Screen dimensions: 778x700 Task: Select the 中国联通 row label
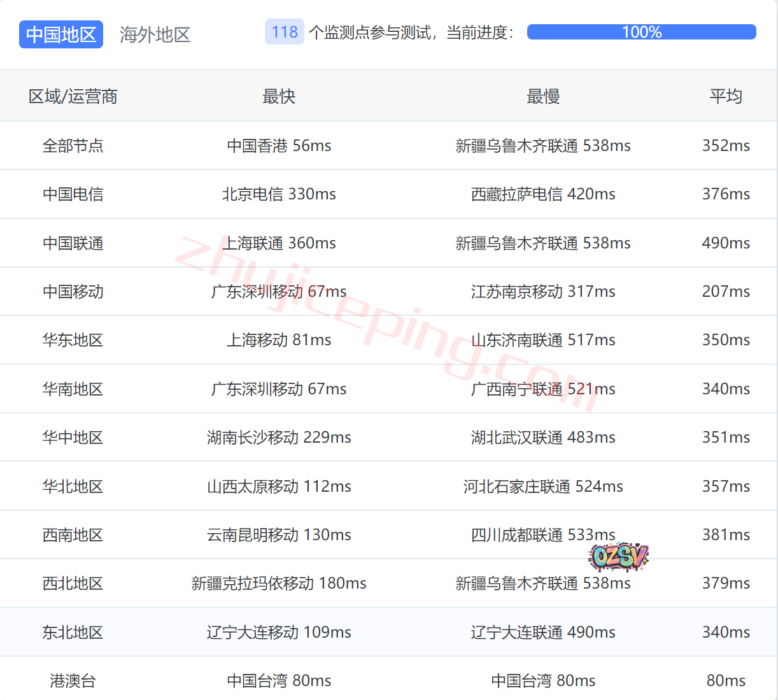pyautogui.click(x=73, y=243)
